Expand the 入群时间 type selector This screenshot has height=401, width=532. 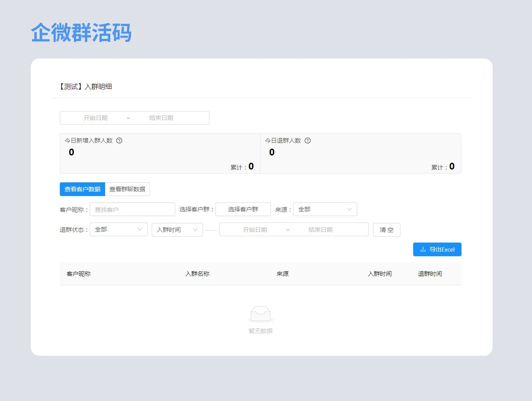pos(177,230)
